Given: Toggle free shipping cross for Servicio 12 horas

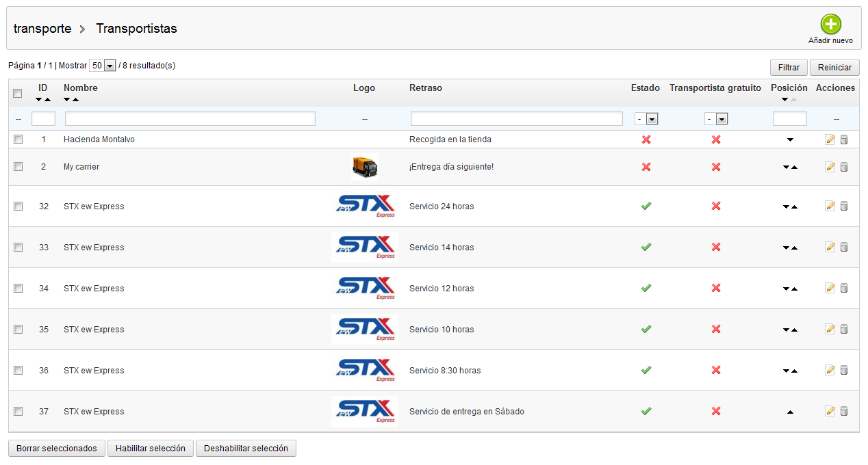Looking at the screenshot, I should pos(716,288).
